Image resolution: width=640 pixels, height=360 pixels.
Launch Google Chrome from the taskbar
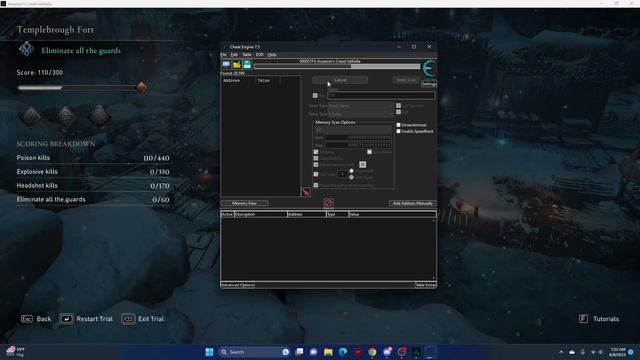(x=372, y=352)
